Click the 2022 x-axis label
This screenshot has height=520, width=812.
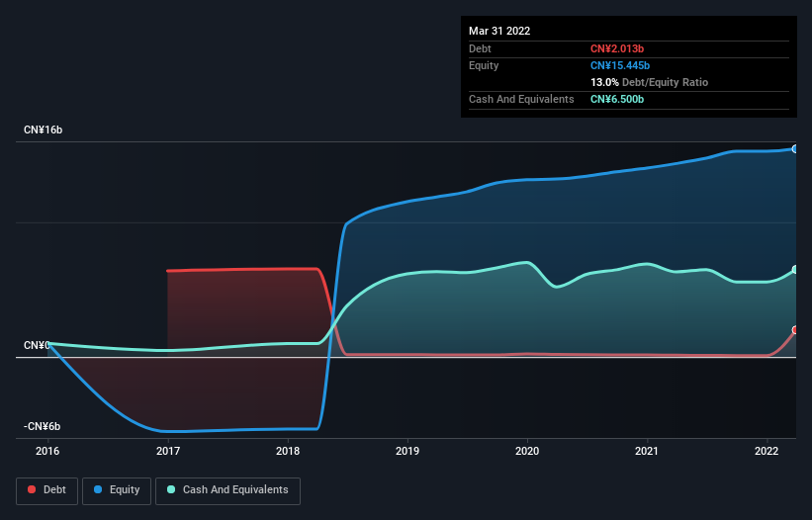pyautogui.click(x=767, y=451)
